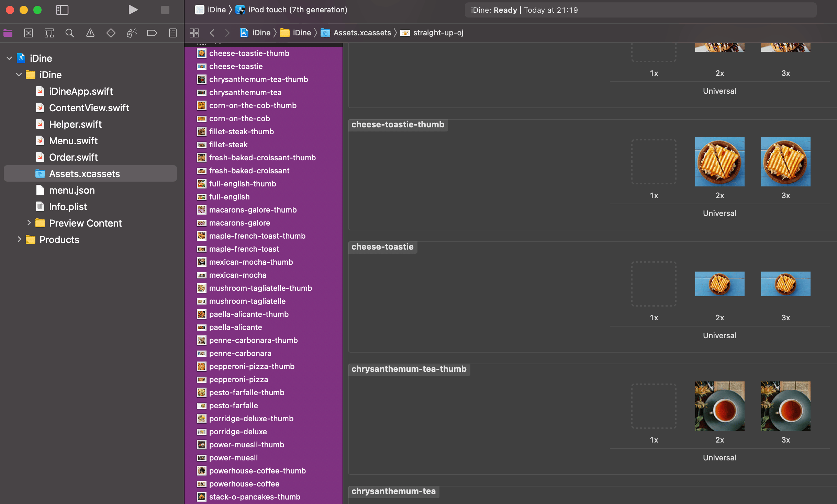Image resolution: width=837 pixels, height=504 pixels.
Task: Open the Issue navigator warning icon
Action: (90, 33)
